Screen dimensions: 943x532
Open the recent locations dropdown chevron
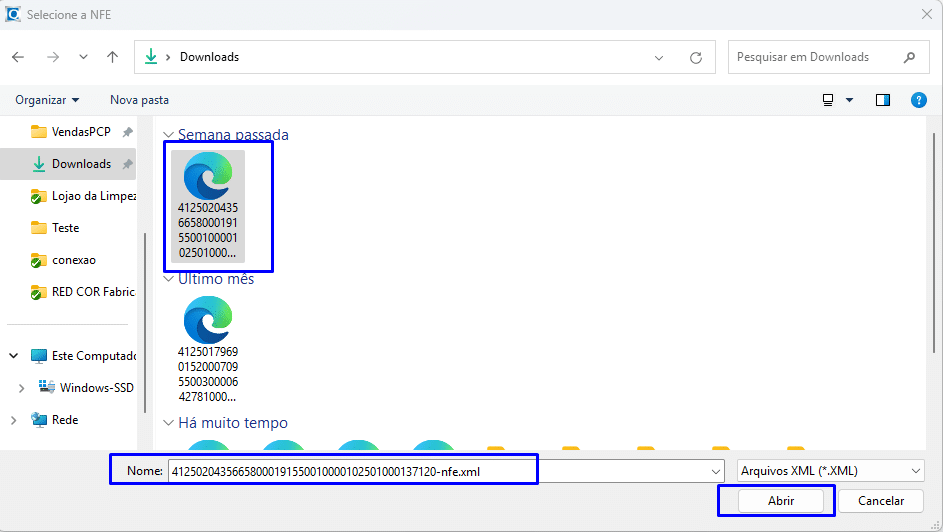[x=83, y=57]
